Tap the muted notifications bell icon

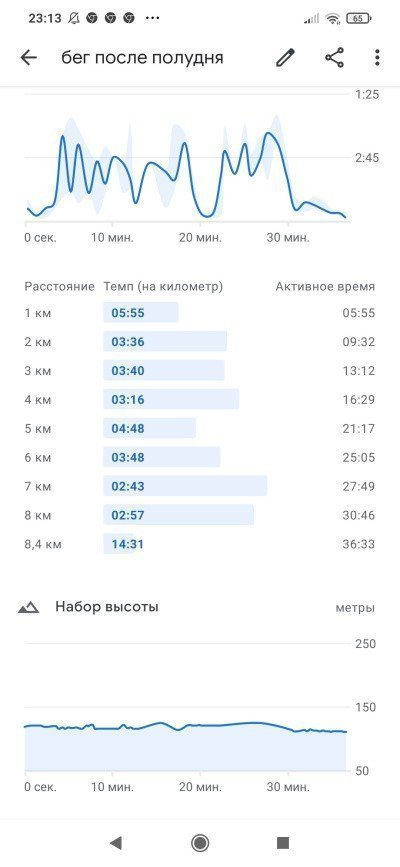pos(74,18)
